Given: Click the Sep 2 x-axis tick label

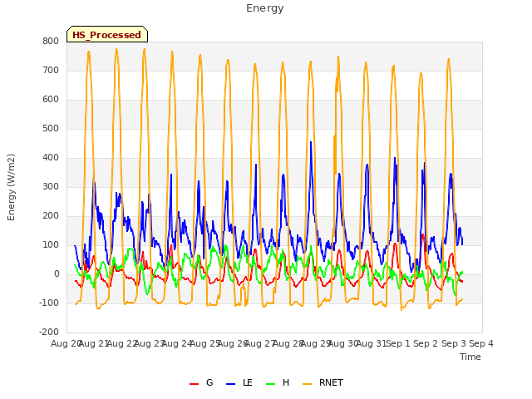Looking at the screenshot, I should point(426,343).
